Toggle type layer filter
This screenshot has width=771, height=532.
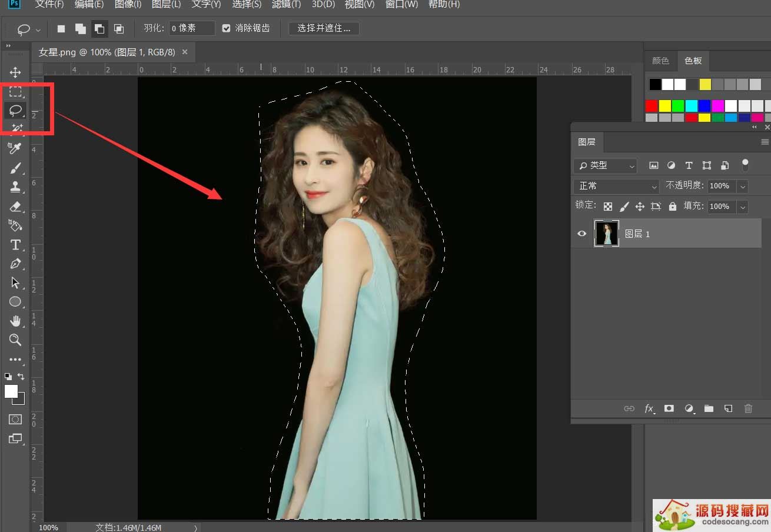tap(689, 165)
